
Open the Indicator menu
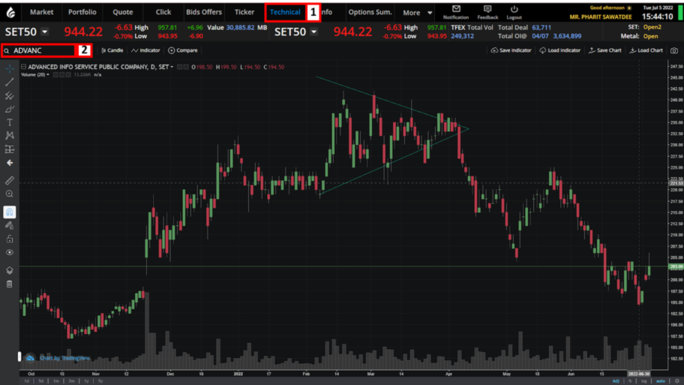(146, 51)
